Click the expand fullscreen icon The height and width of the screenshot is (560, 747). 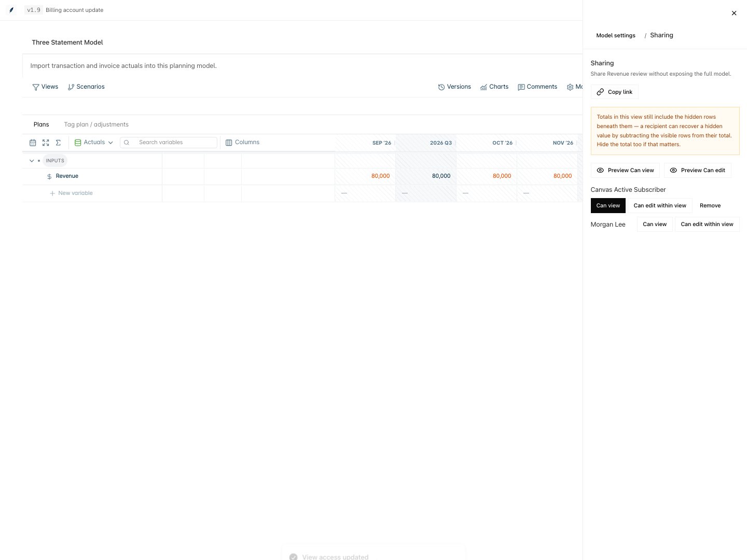tap(46, 143)
